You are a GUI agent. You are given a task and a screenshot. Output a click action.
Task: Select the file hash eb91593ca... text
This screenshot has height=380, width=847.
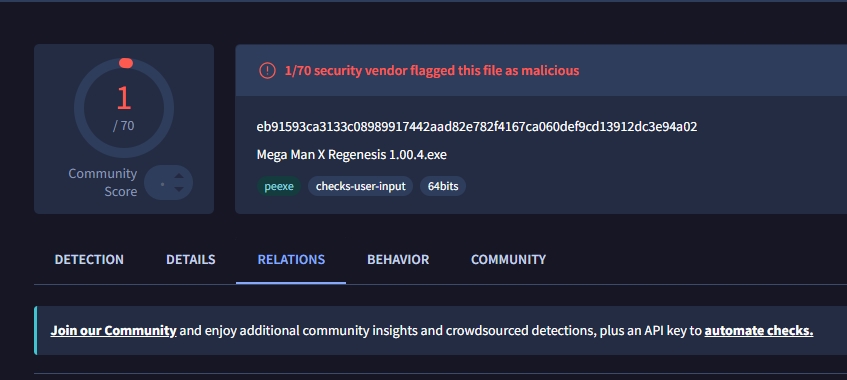[x=476, y=126]
